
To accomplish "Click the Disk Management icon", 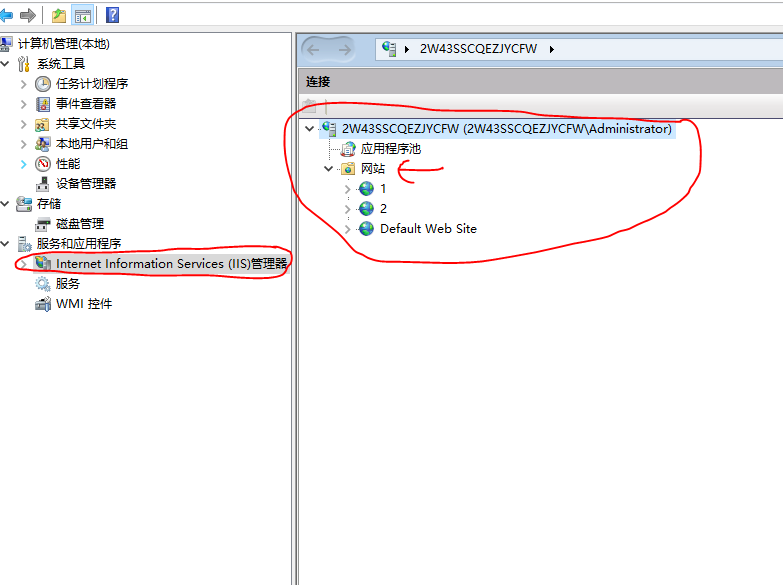I will [43, 224].
